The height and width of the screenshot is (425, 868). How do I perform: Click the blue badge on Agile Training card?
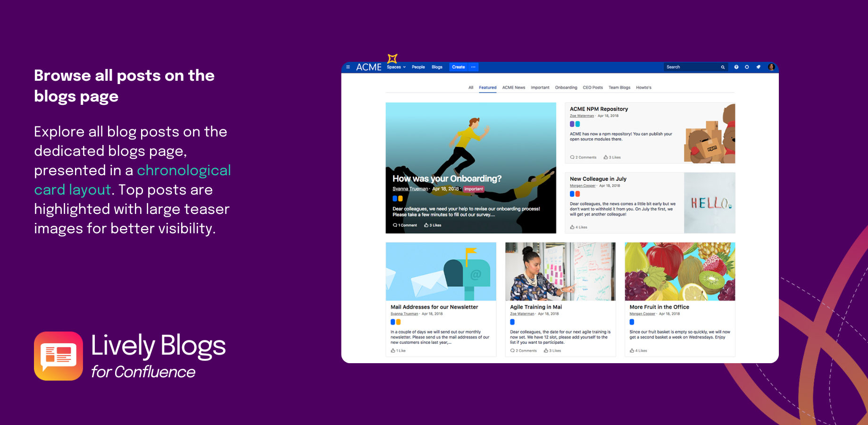tap(512, 322)
